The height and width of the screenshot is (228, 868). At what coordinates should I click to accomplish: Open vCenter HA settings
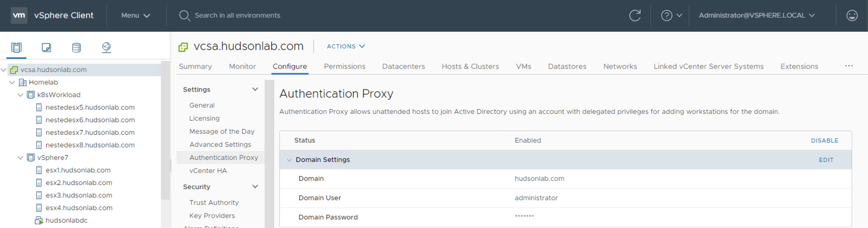coord(208,171)
